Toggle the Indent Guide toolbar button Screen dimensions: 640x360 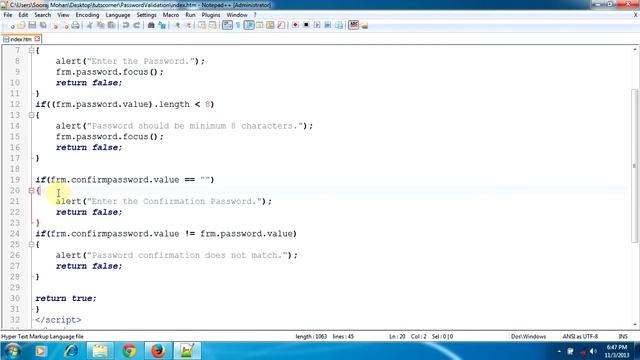click(x=249, y=25)
